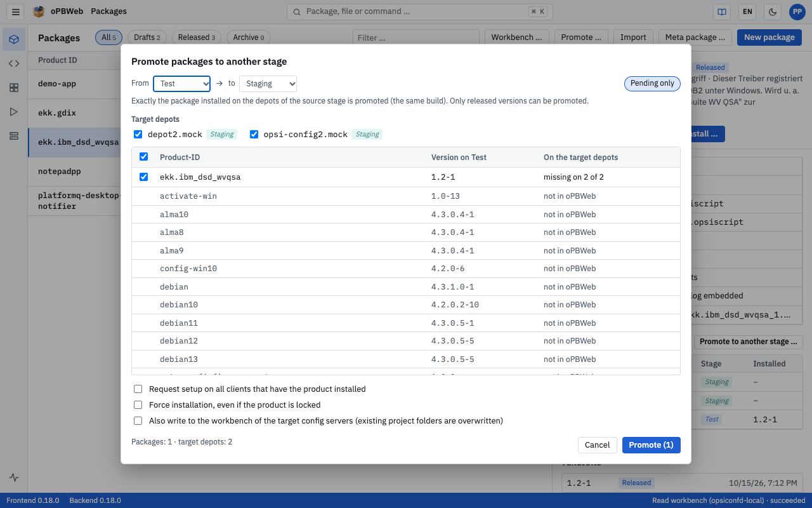
Task: Switch to the Archive tab
Action: coord(249,37)
